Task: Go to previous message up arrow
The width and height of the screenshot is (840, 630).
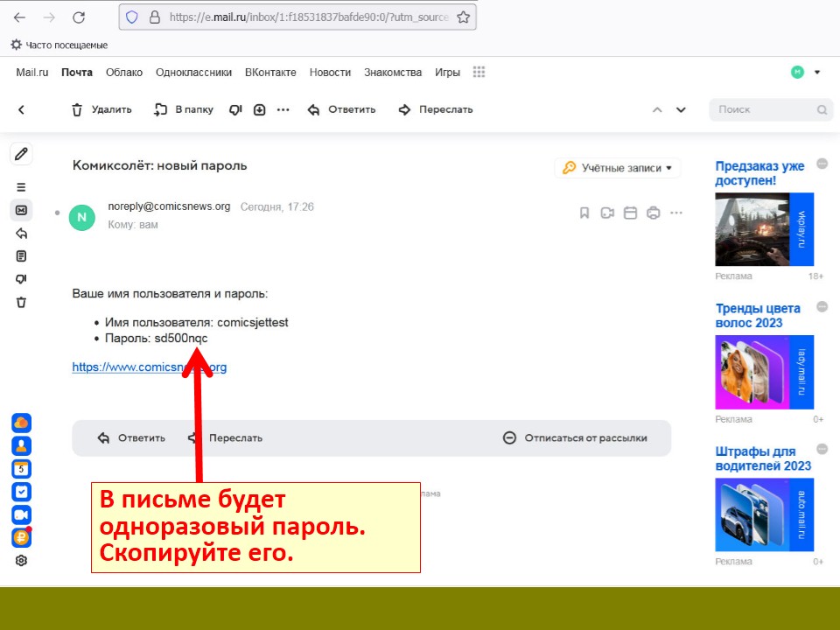Action: 657,110
